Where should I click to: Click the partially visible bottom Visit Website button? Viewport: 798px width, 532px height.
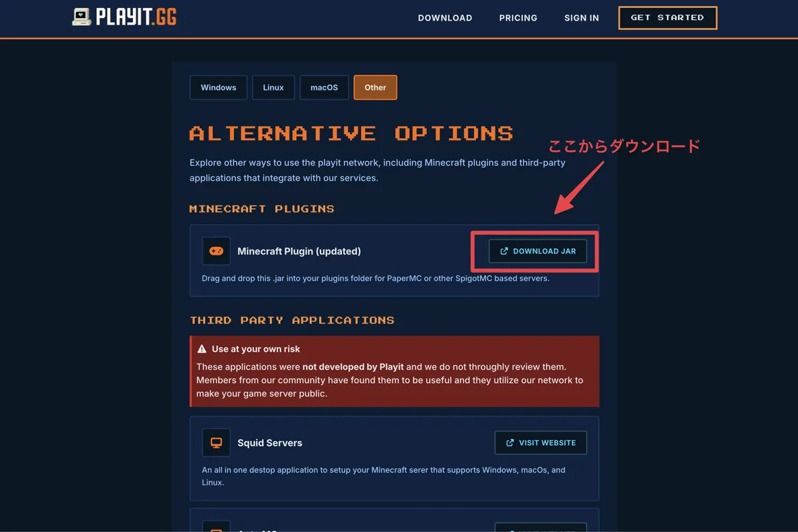coord(541,527)
